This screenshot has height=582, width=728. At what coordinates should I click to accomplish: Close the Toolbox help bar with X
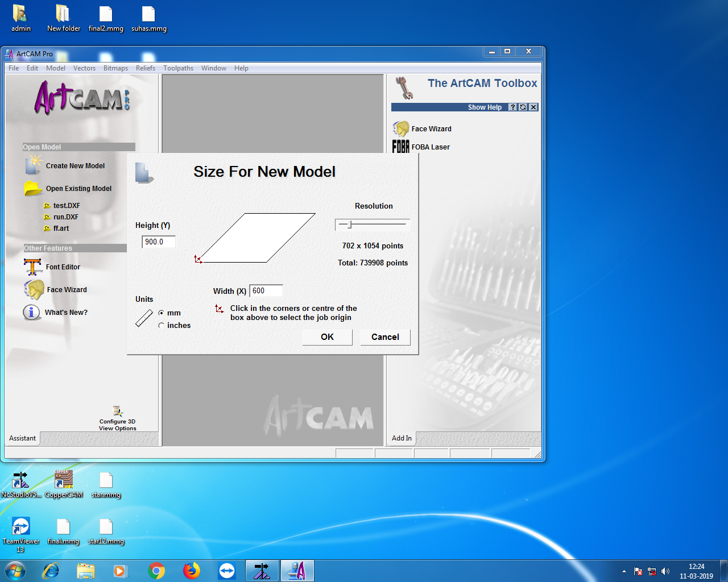tap(533, 107)
